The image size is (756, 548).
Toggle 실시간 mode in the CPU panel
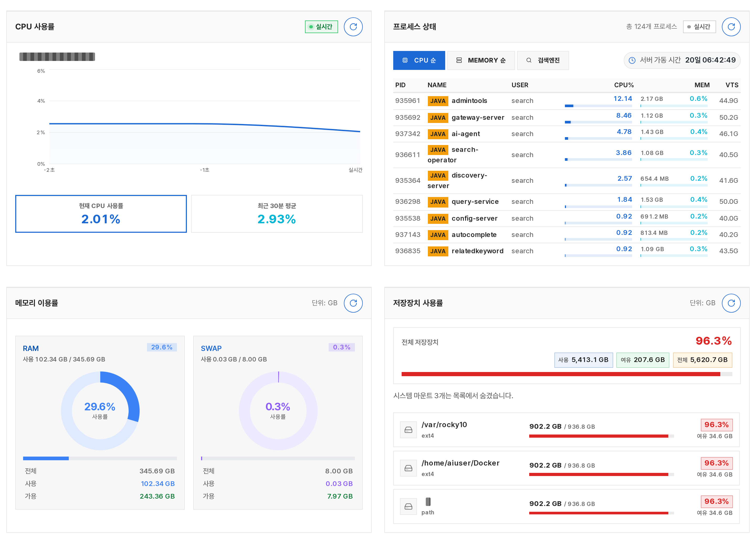tap(321, 27)
